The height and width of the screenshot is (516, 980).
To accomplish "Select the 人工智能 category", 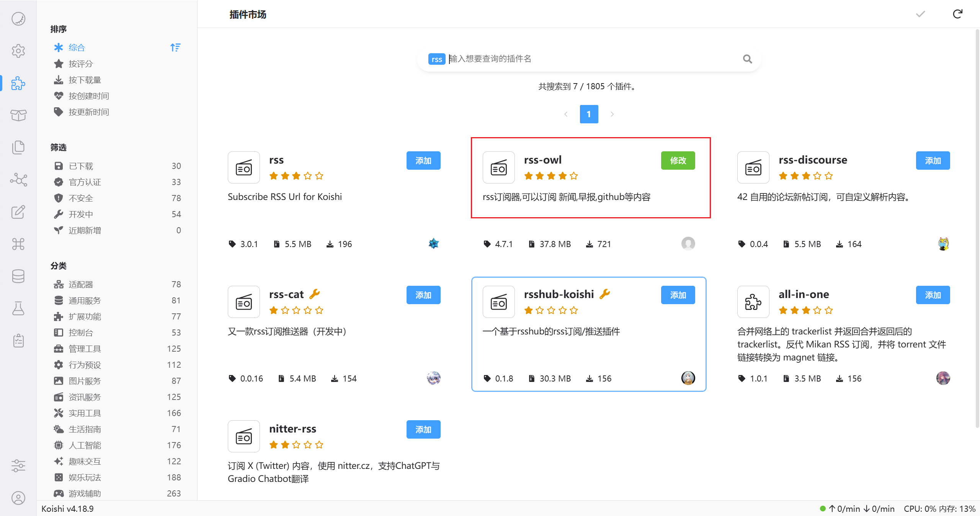I will pyautogui.click(x=85, y=445).
